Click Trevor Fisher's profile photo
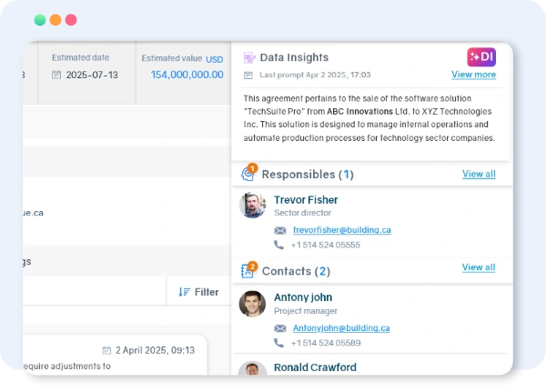Viewport: 546px width, 392px height. tap(252, 206)
